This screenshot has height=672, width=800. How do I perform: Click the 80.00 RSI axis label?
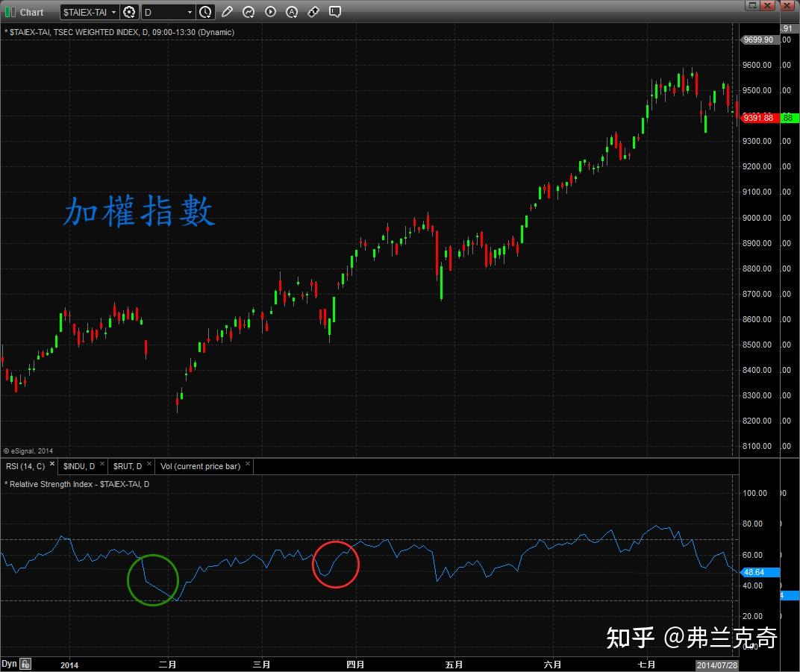tap(752, 524)
